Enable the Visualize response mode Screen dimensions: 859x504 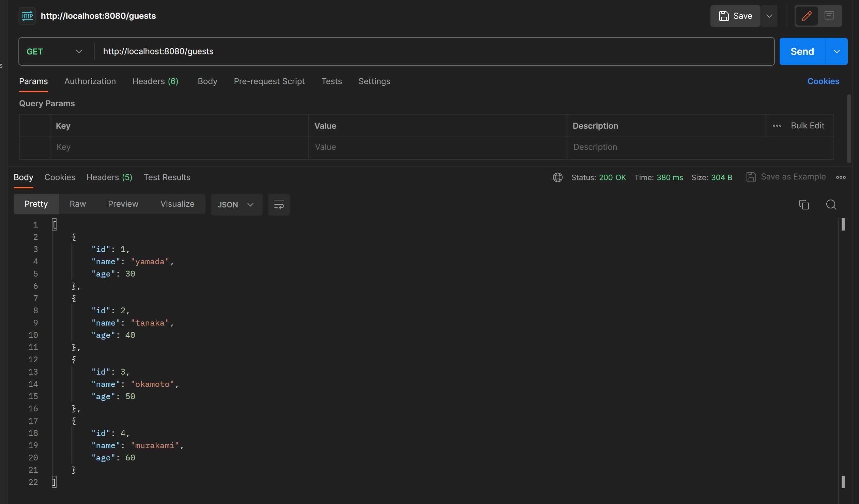177,204
